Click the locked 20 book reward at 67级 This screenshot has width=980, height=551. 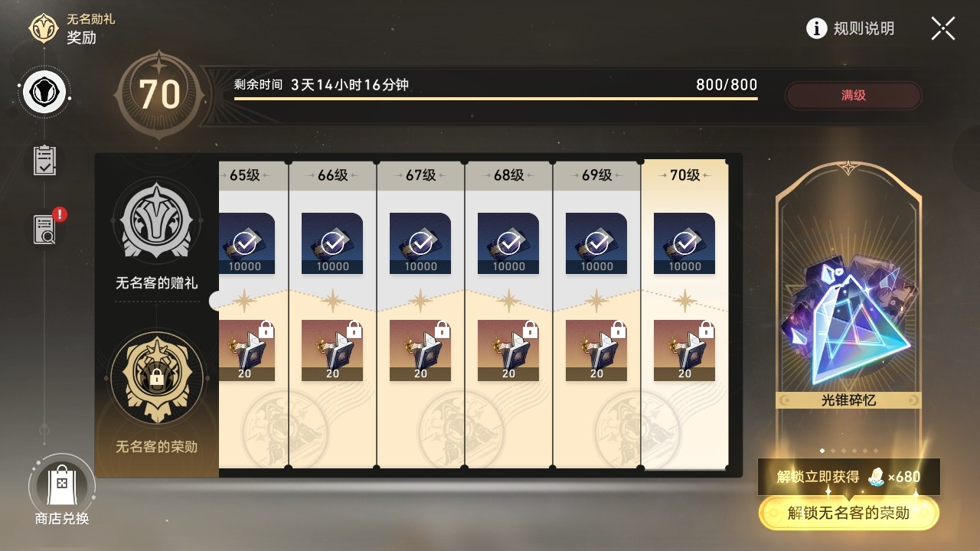click(x=420, y=350)
